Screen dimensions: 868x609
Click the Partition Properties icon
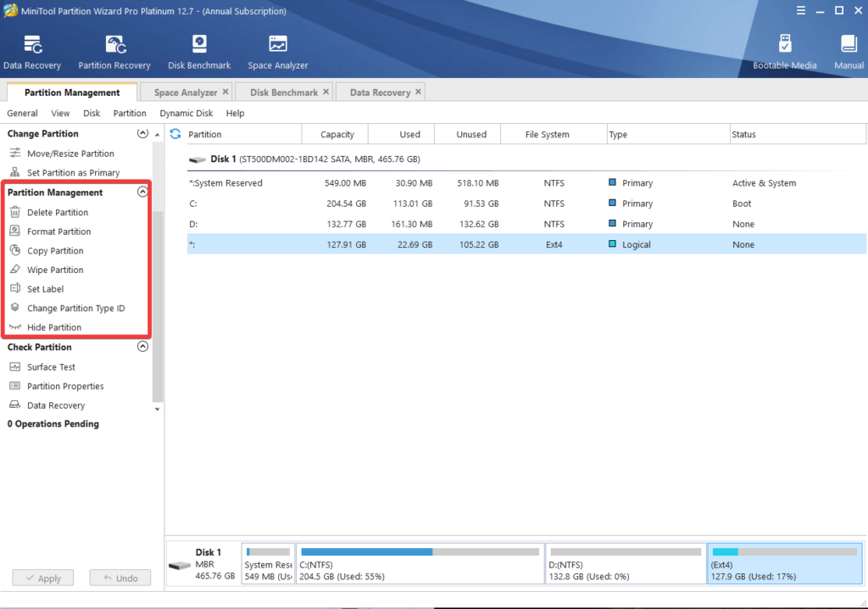point(15,386)
